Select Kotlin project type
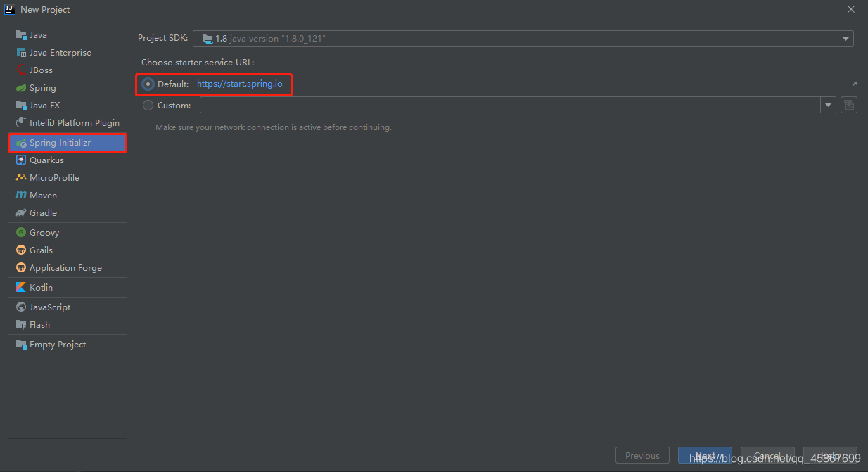Screen dimensions: 868x472 68,288
